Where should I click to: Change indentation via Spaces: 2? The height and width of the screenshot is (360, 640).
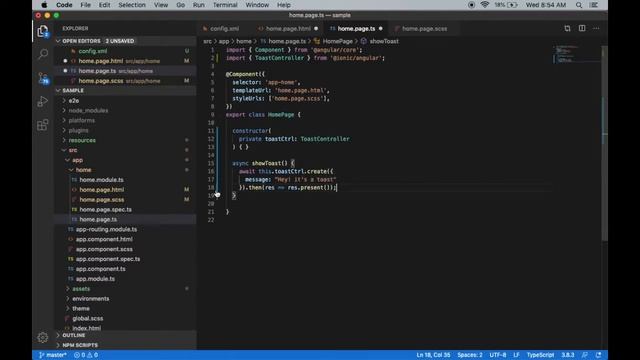click(x=470, y=355)
